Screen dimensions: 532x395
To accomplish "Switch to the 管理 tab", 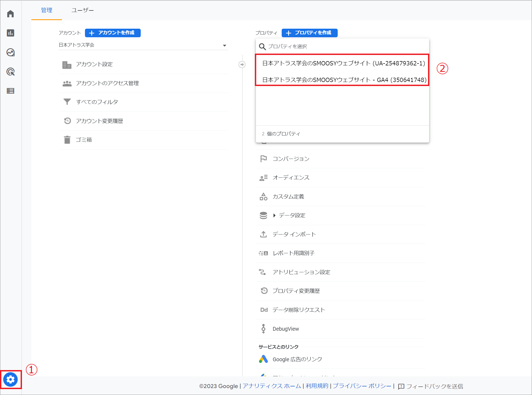I will [x=47, y=10].
